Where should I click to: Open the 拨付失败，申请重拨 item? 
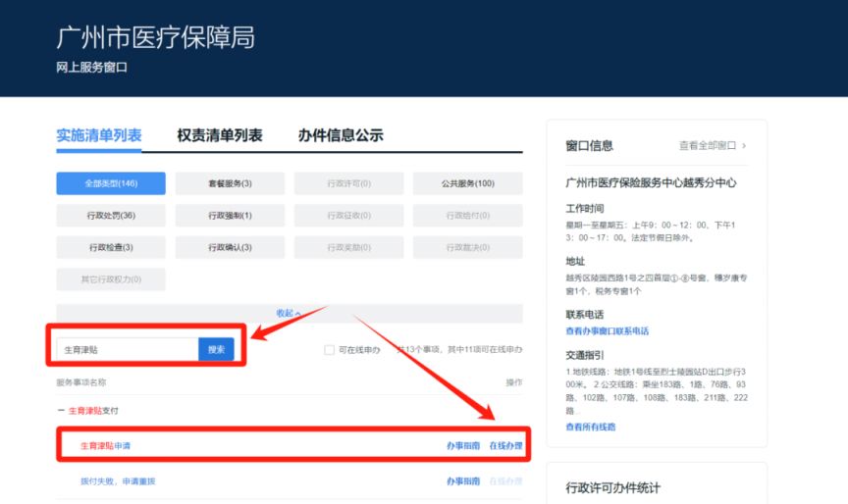[118, 481]
